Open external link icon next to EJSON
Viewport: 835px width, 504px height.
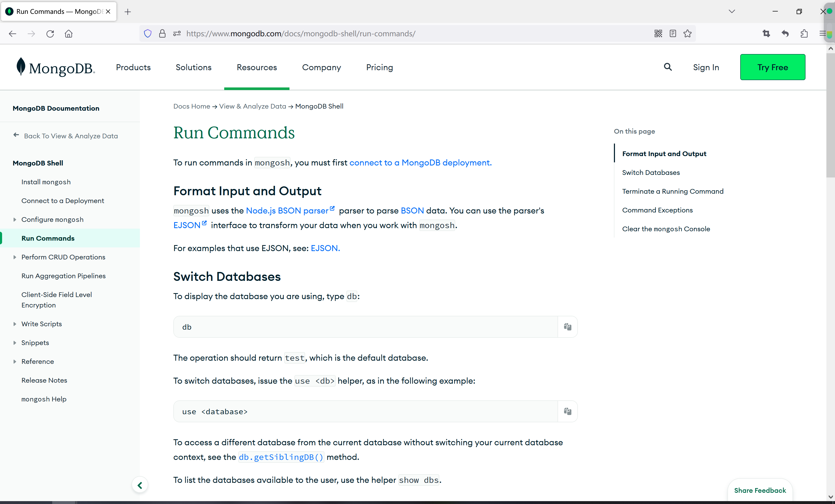click(x=204, y=223)
